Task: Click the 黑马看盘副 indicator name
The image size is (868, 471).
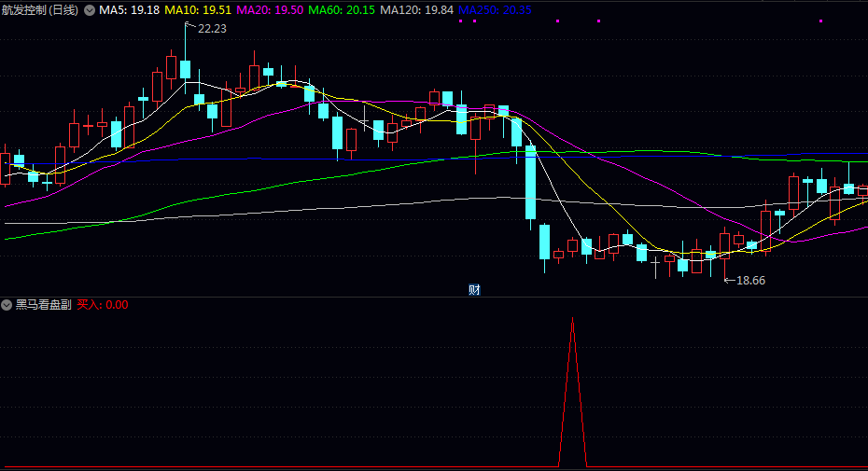Action: (43, 305)
